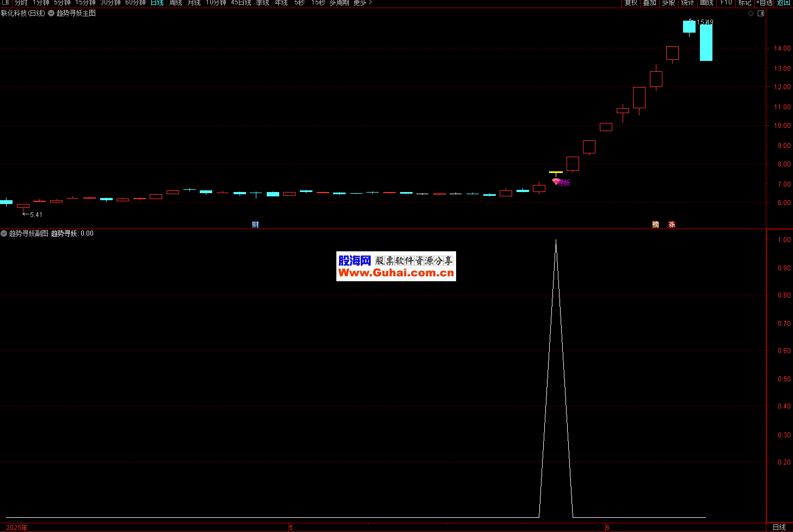The image size is (793, 532).
Task: Click the panel layout icon at top-left corner
Action: (6, 3)
